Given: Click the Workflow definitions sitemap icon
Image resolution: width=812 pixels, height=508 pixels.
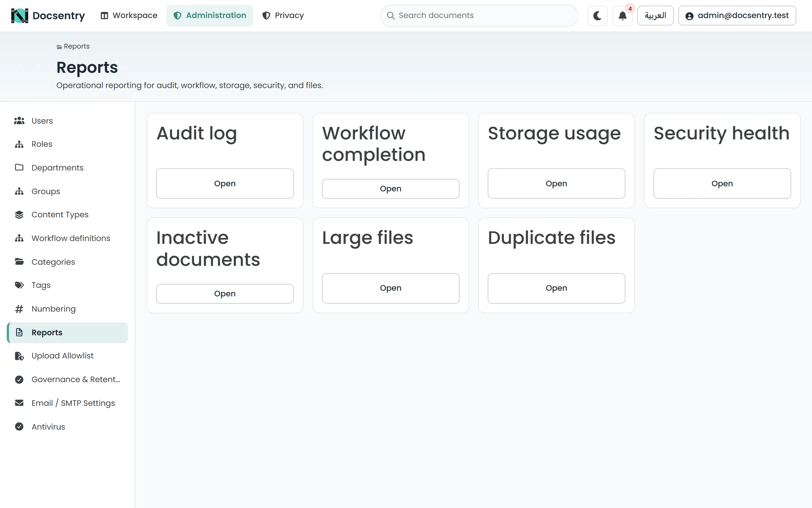Looking at the screenshot, I should point(19,238).
